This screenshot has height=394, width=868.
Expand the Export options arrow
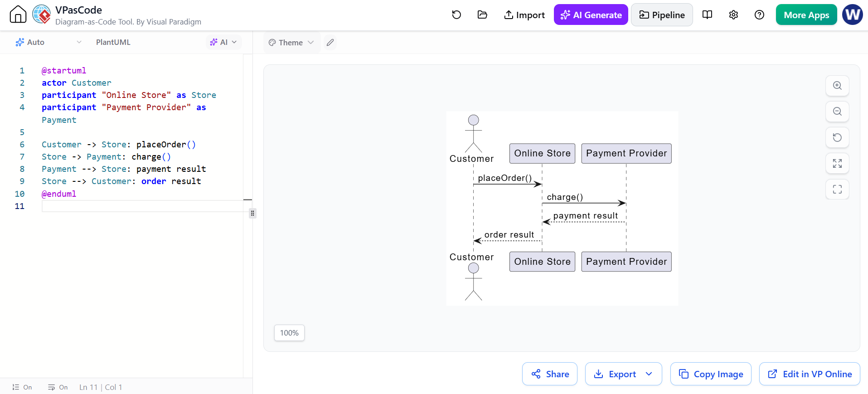tap(649, 374)
